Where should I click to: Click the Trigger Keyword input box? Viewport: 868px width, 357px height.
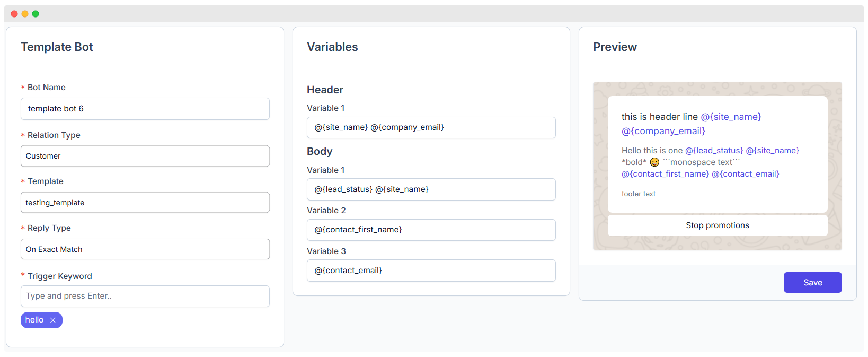click(145, 296)
